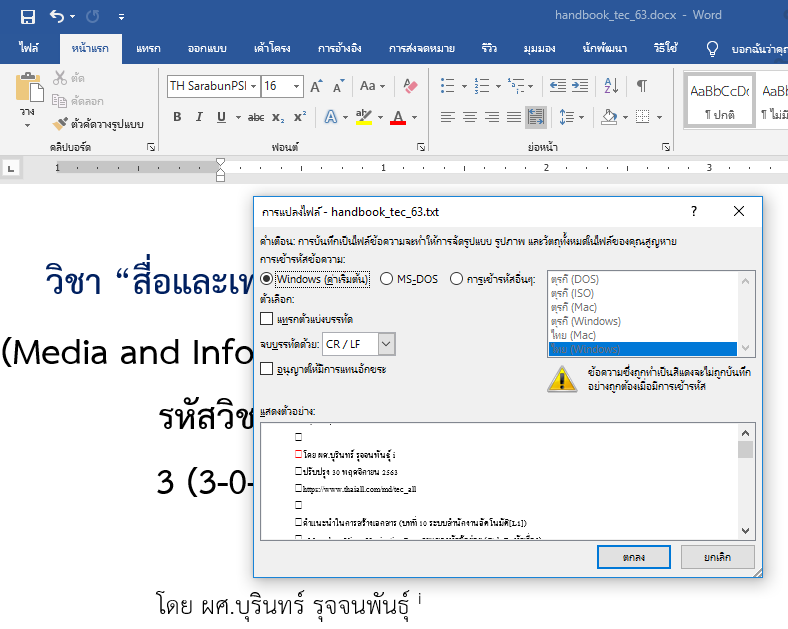Expand the font size 16 dropdown
This screenshot has width=788, height=629.
[298, 86]
